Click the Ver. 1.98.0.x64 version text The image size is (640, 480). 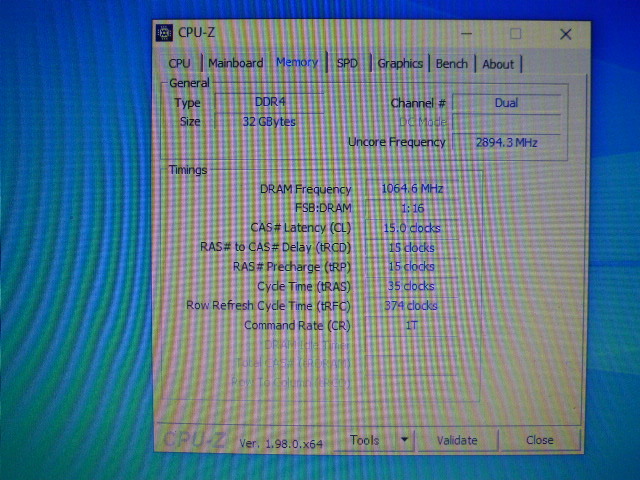[x=281, y=444]
